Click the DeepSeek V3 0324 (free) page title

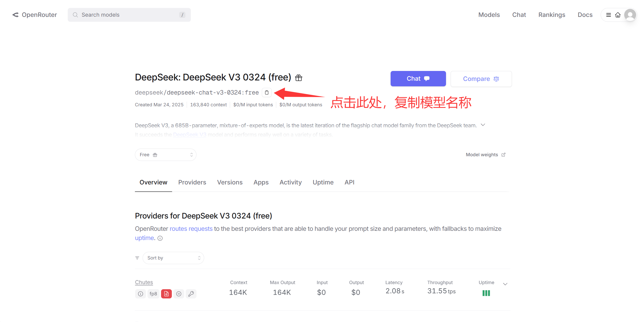coord(213,77)
